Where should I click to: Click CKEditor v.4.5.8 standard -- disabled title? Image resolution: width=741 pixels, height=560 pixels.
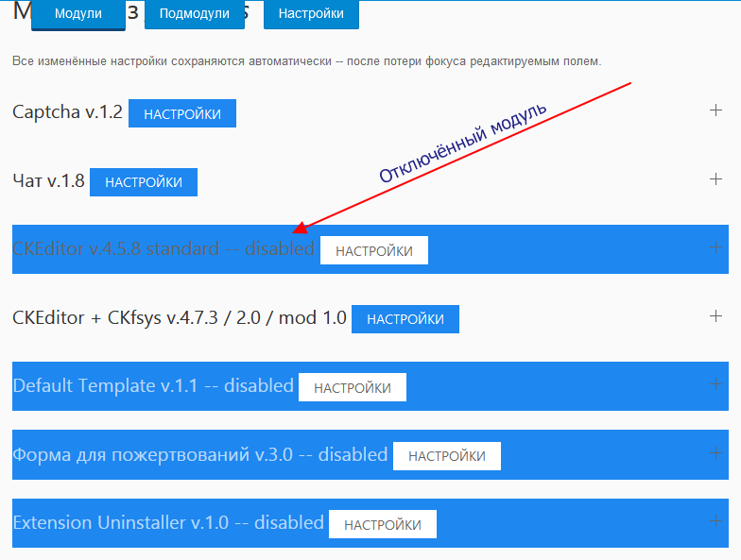click(x=164, y=249)
